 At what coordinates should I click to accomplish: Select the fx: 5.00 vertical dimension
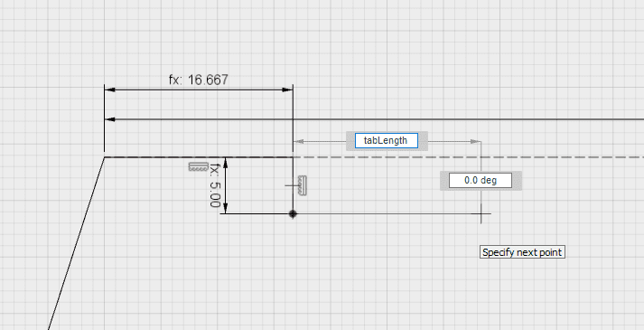click(x=215, y=185)
